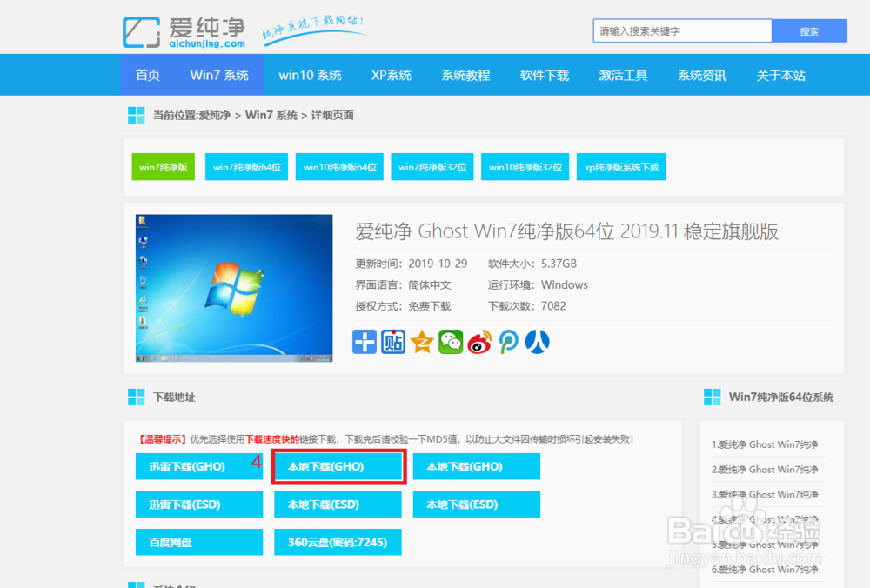Screen dimensions: 870x588
Task: Share via the Tieba 贴 icon
Action: [393, 342]
